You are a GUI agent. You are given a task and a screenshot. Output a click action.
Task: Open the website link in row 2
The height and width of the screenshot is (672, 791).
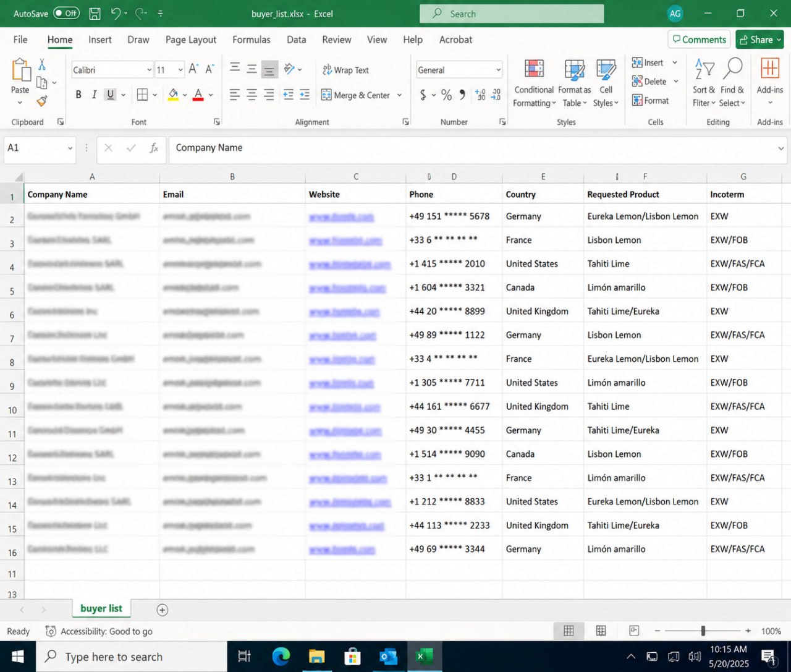pyautogui.click(x=341, y=217)
